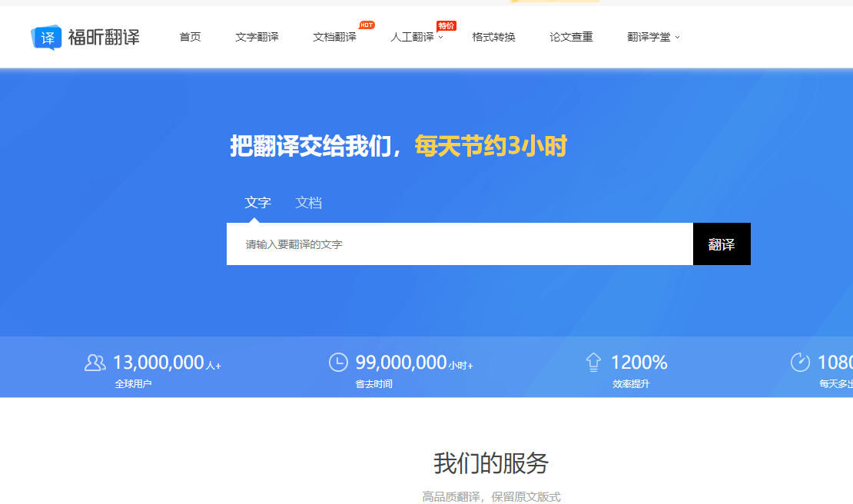Open the 首页 nav item
This screenshot has width=853, height=504.
click(191, 37)
